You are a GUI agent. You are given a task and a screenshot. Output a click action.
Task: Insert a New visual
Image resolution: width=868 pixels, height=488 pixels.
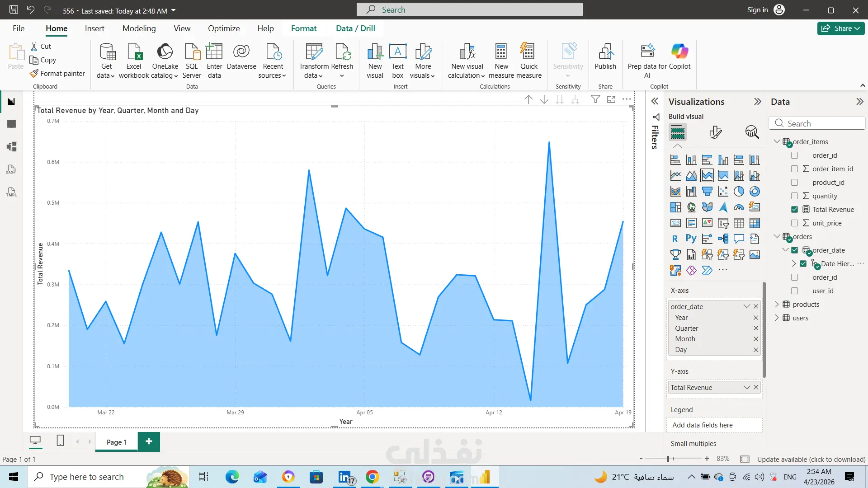coord(375,61)
